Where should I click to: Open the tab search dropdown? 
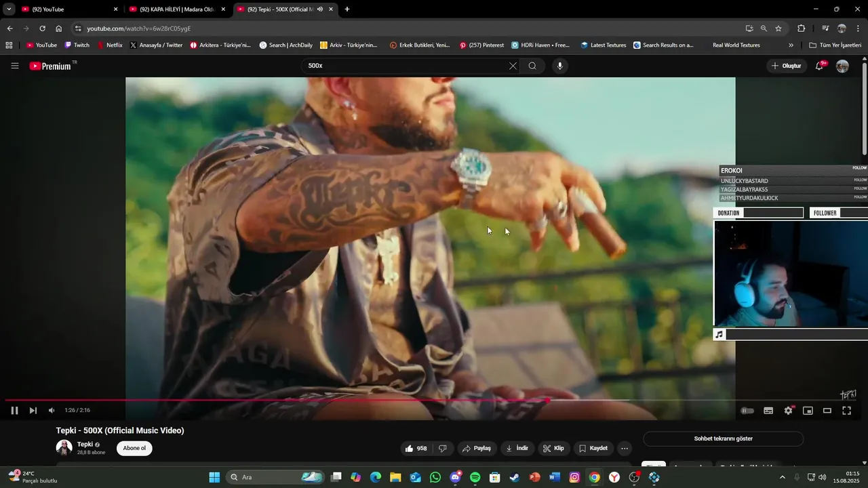(9, 9)
